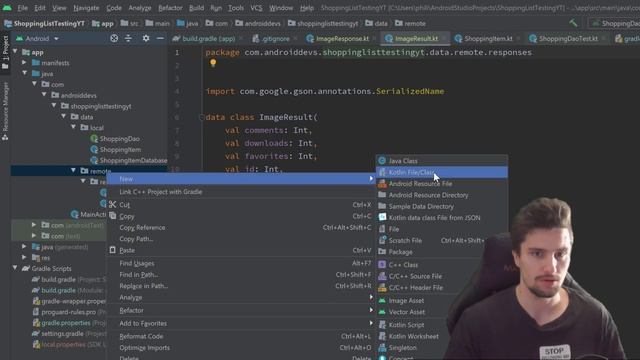640x360 pixels.
Task: Select proguard-rules.pro file
Action: [68, 312]
